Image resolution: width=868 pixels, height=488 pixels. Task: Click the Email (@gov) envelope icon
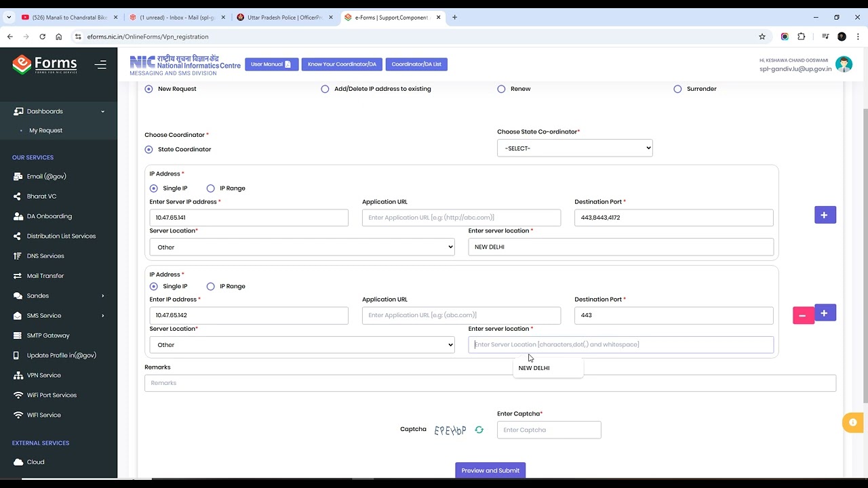tap(17, 176)
